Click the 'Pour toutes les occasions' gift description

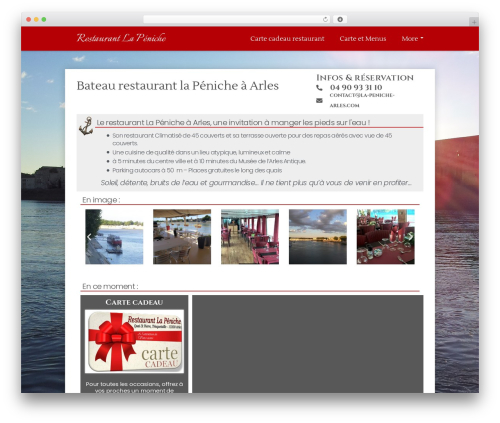pos(134,387)
